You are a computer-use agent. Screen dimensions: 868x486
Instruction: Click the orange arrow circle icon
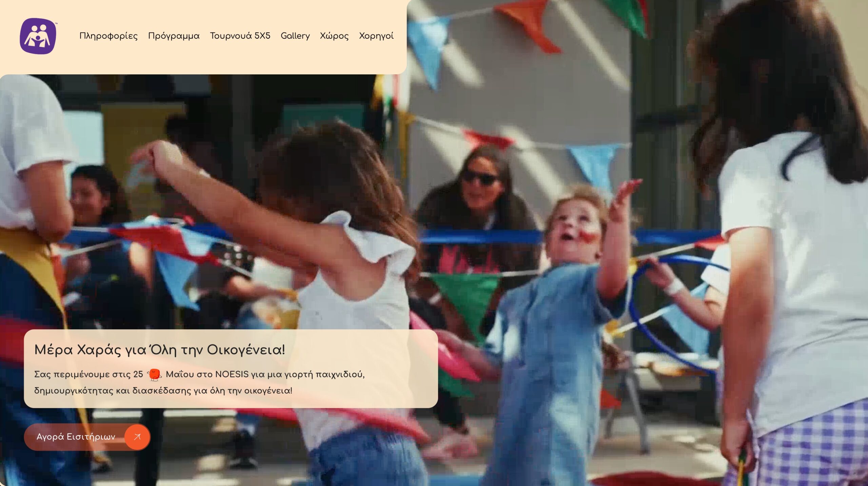pyautogui.click(x=137, y=437)
